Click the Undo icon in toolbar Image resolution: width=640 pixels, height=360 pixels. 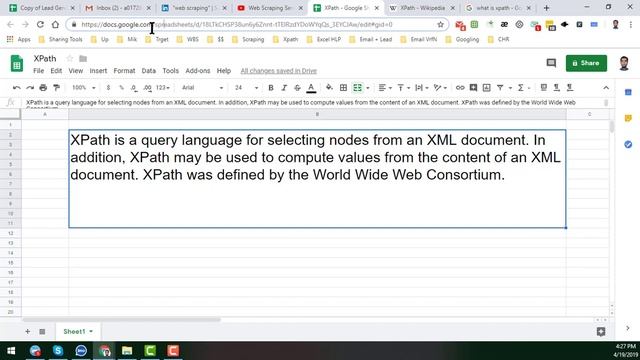(17, 88)
